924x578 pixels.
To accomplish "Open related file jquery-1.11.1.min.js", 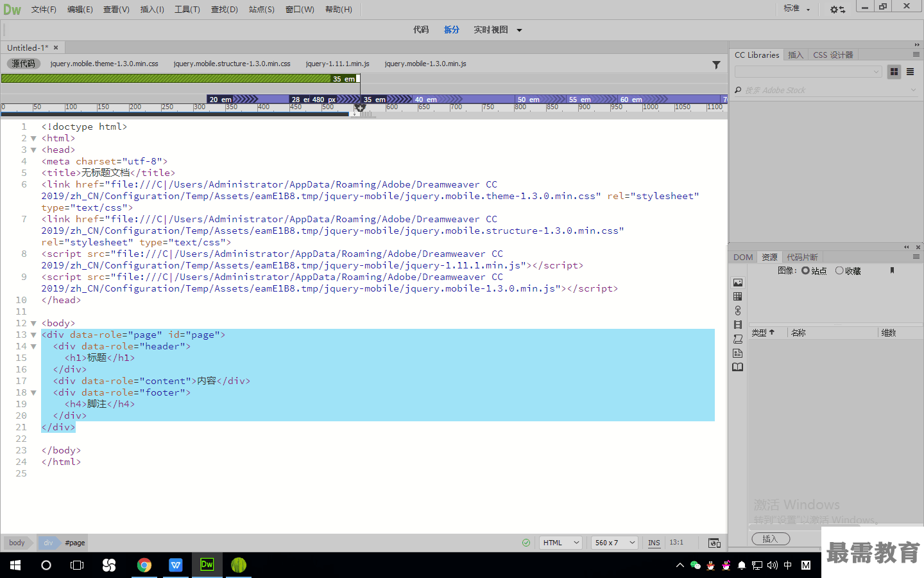I will coord(338,64).
